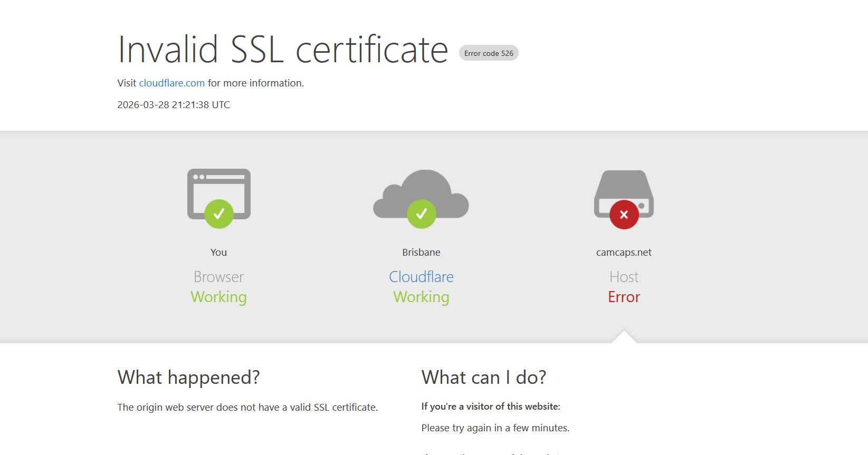The width and height of the screenshot is (868, 455).
Task: Click the 'Please try again in a few minutes' text
Action: point(495,428)
